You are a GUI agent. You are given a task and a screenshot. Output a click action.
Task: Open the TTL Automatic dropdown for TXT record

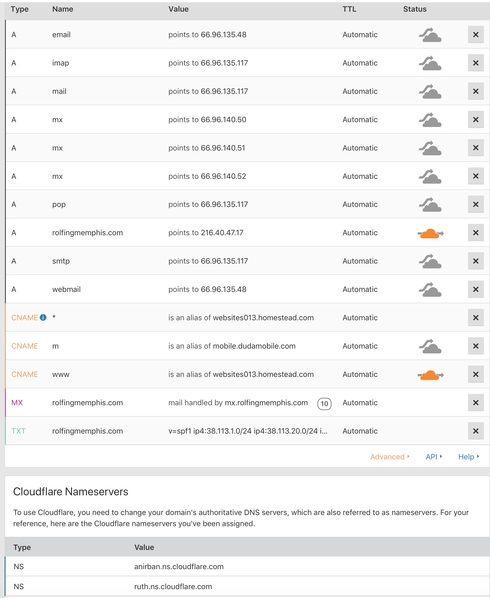[360, 431]
